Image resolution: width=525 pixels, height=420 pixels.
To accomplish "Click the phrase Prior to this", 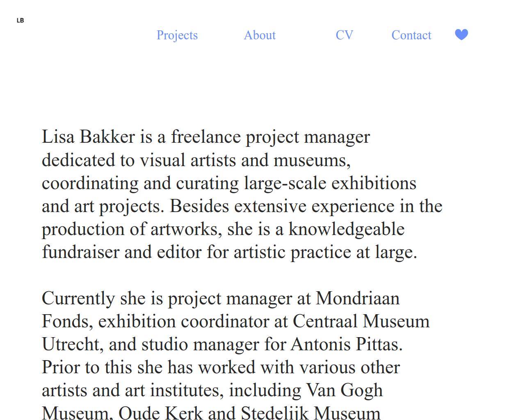I will (87, 367).
